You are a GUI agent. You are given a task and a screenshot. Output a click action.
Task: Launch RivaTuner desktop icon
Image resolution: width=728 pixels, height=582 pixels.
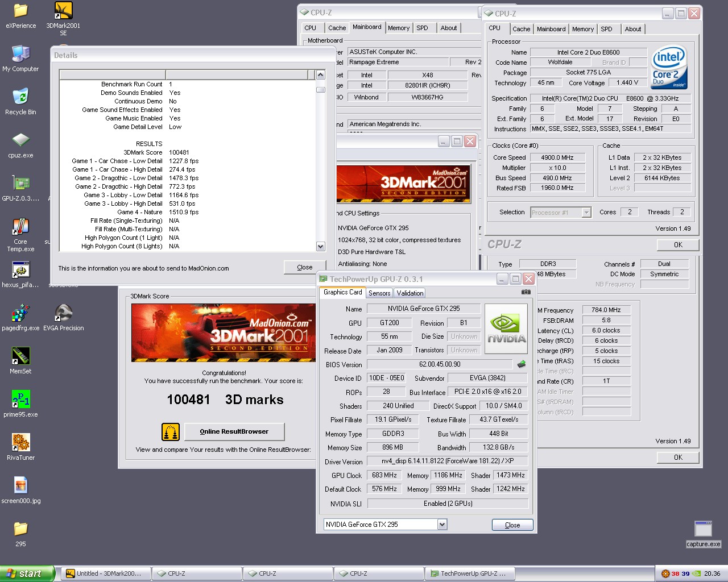(x=20, y=447)
